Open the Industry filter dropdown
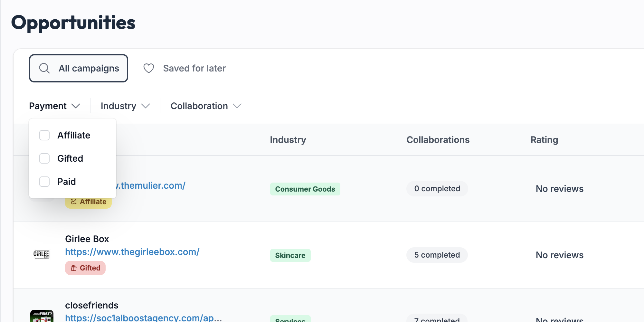Viewport: 644px width, 322px height. click(125, 106)
